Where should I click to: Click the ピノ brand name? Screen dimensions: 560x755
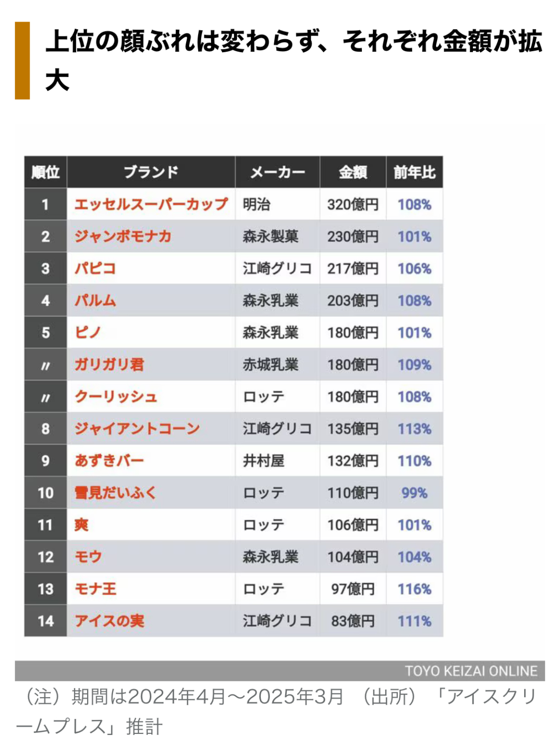pos(88,333)
